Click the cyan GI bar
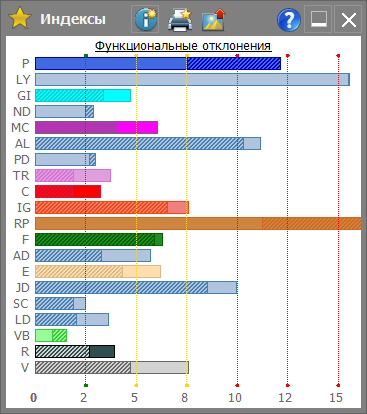The image size is (367, 414). [83, 96]
